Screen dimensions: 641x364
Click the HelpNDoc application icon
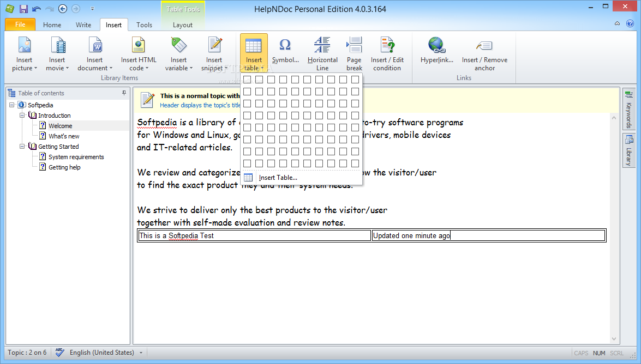(10, 9)
